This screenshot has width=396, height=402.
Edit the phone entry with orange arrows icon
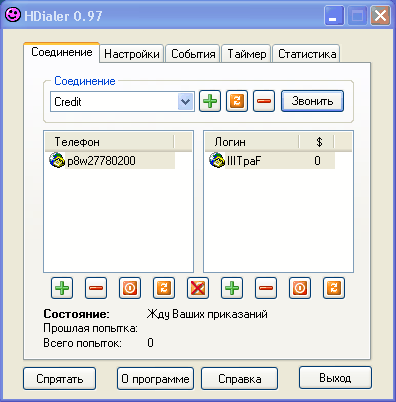tap(164, 288)
